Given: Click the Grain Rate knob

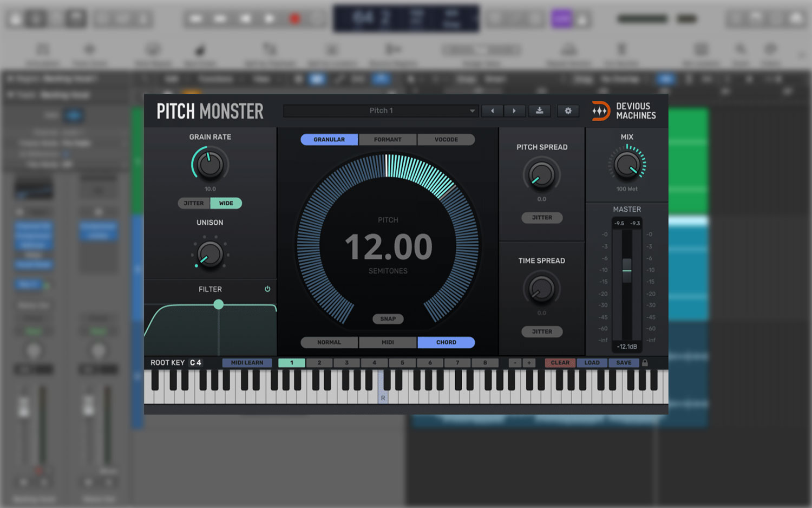Looking at the screenshot, I should pos(210,165).
